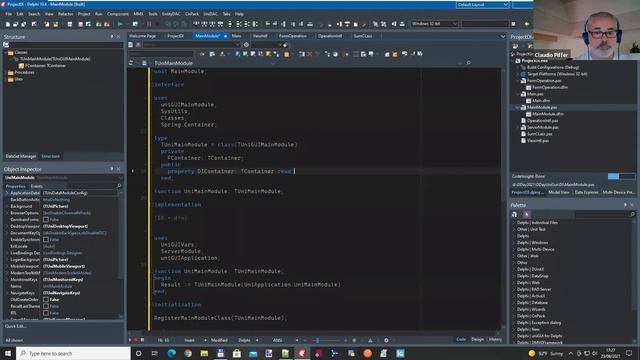Viewport: 640px width, 360px height.
Task: Open the Refactor menu
Action: click(x=65, y=14)
